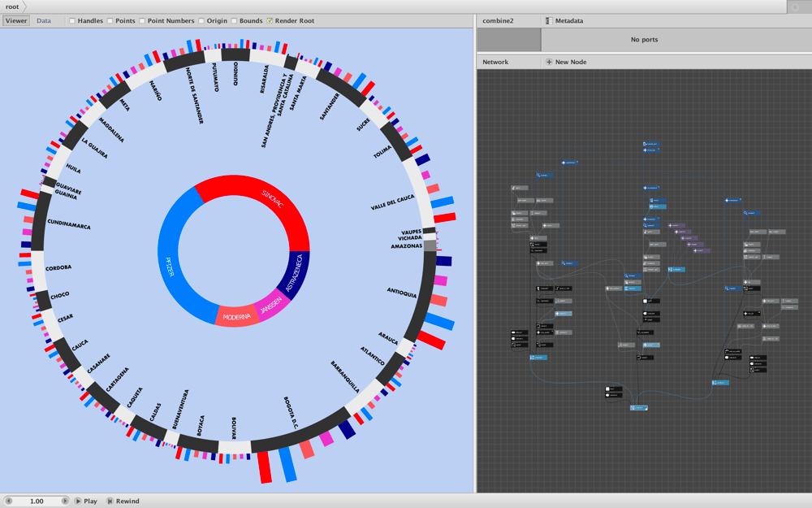Enable the Origin checkbox
812x508 pixels.
click(x=201, y=21)
